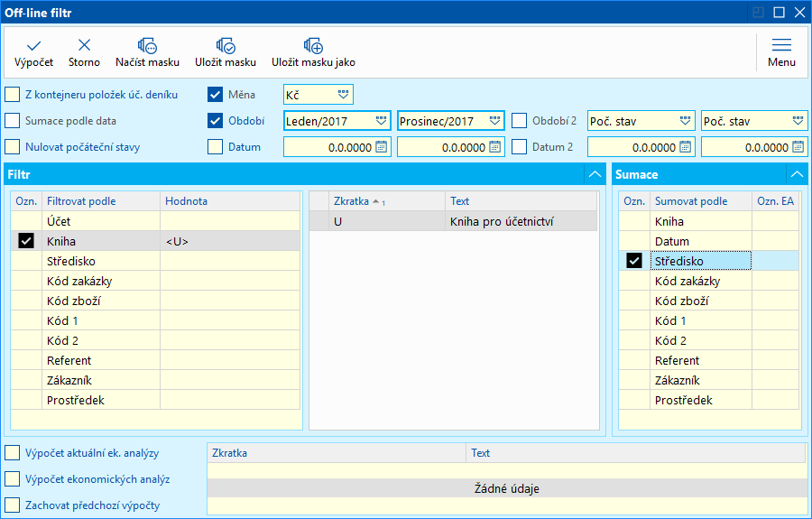Open Prosinec/2017 period dropdown
The width and height of the screenshot is (812, 519).
tap(494, 121)
